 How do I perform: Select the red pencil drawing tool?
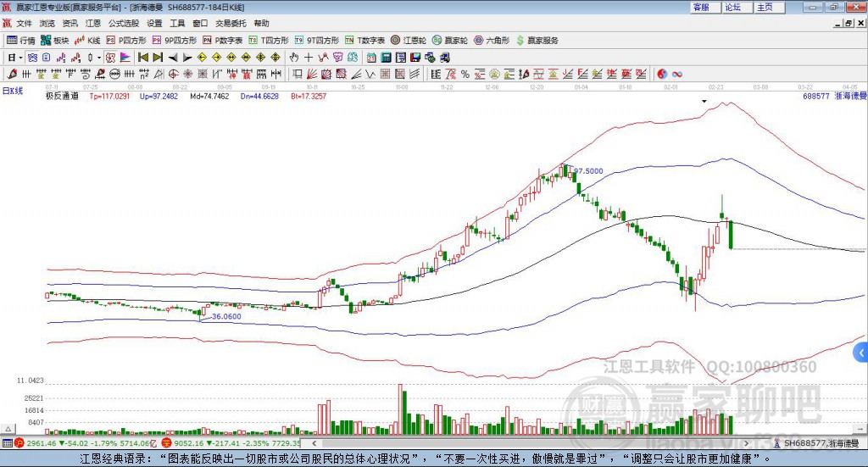pyautogui.click(x=12, y=74)
